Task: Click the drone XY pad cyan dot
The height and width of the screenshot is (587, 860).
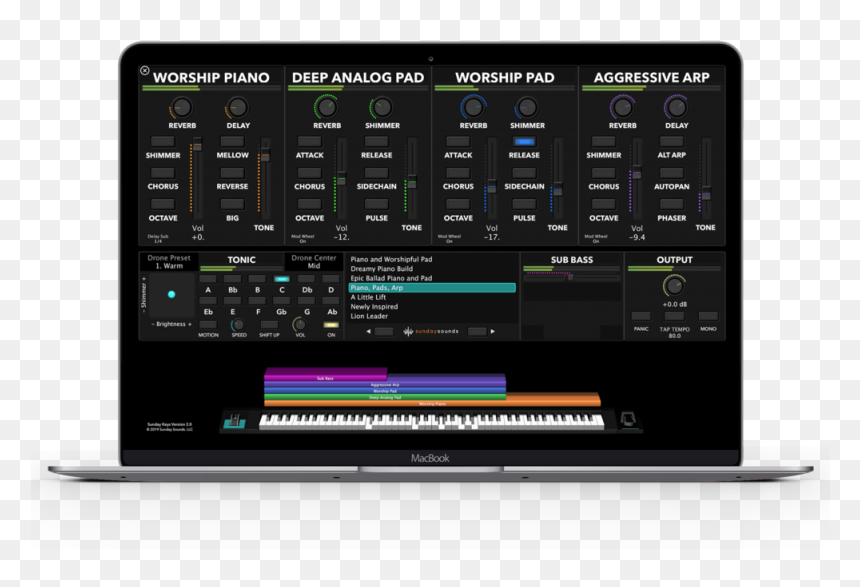Action: pyautogui.click(x=172, y=295)
